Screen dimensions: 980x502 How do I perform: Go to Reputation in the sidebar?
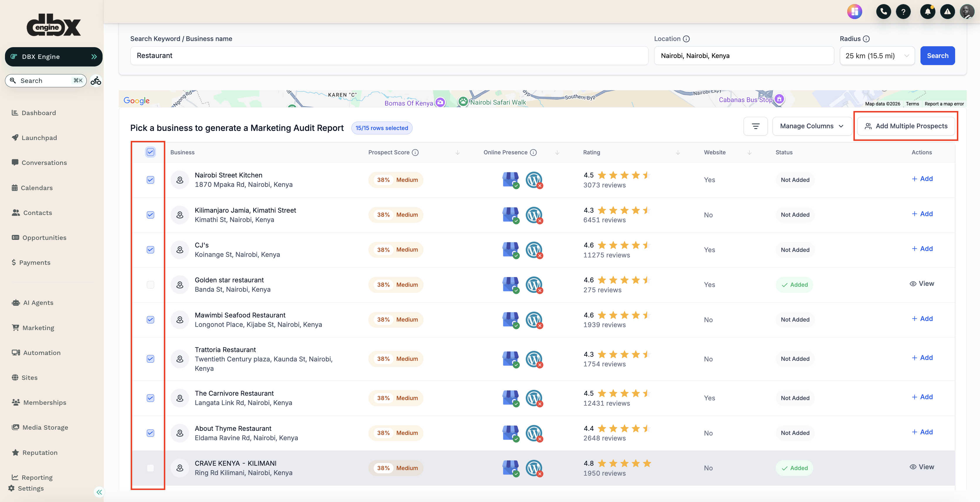coord(40,452)
